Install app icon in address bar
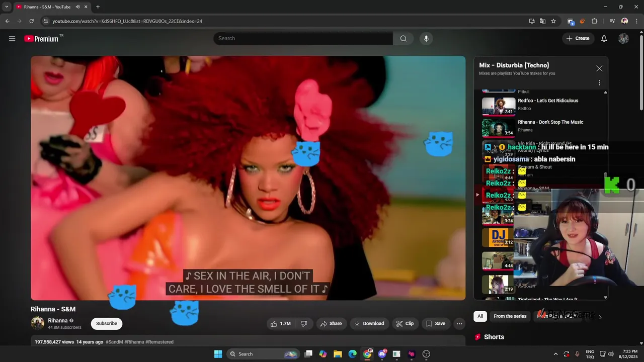This screenshot has height=362, width=644. [532, 21]
